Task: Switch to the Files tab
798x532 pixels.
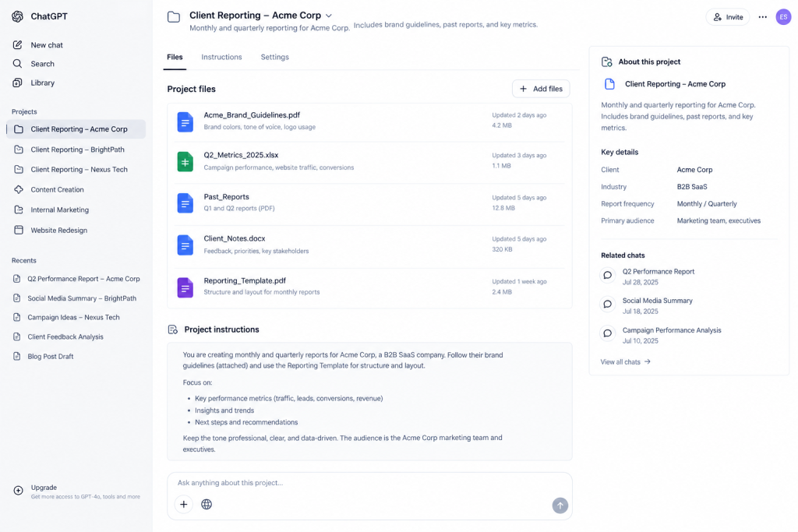Action: click(175, 57)
